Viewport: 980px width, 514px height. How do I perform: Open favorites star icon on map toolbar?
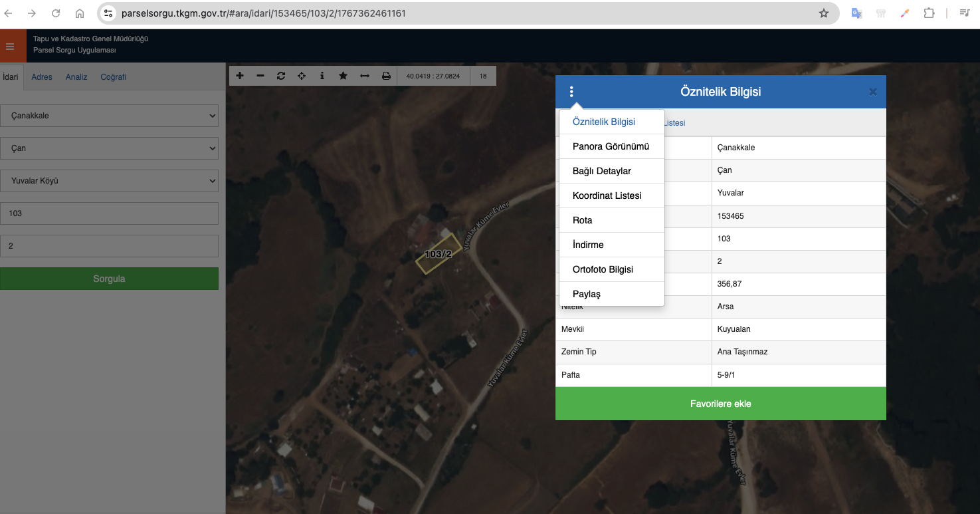pyautogui.click(x=343, y=76)
